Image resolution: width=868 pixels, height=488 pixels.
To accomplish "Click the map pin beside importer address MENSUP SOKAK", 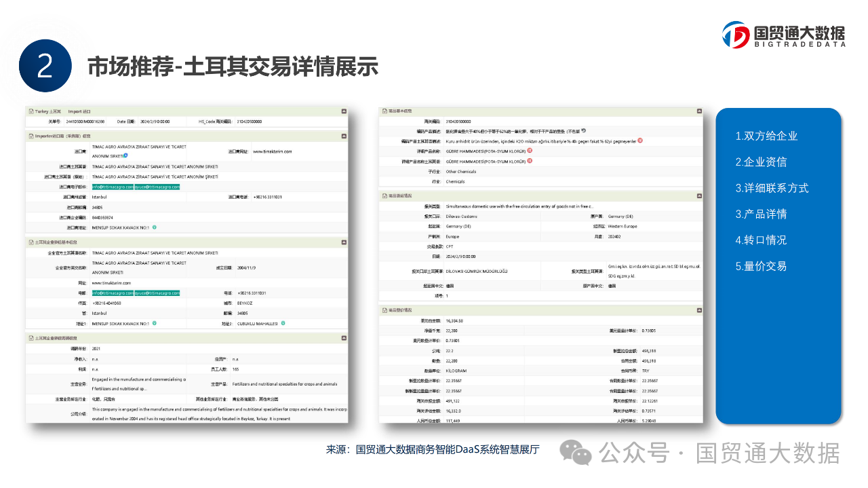I will (155, 227).
